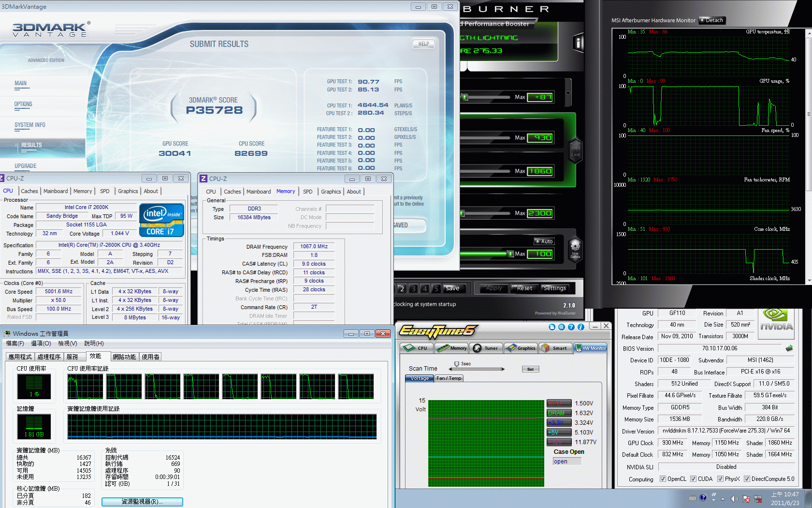Open Task Manager 檢視(V) menu
The image size is (812, 508).
68,344
